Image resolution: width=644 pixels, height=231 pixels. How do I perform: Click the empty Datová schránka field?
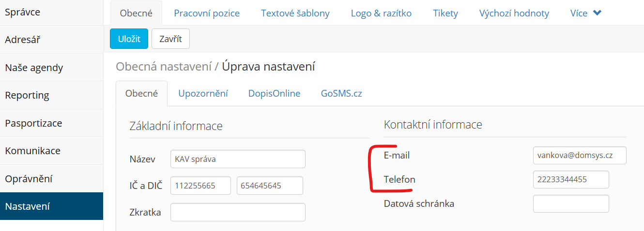571,203
